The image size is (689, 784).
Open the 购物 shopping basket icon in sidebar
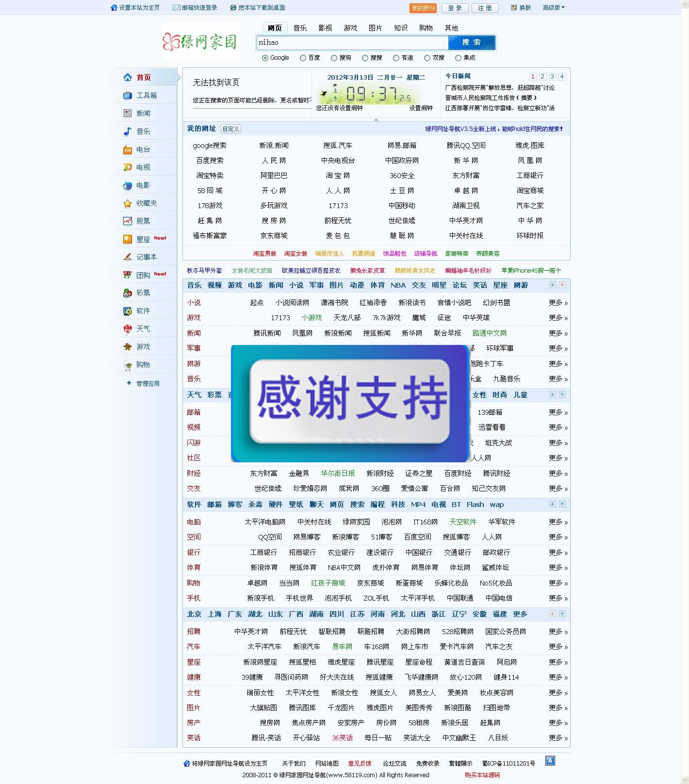[128, 365]
